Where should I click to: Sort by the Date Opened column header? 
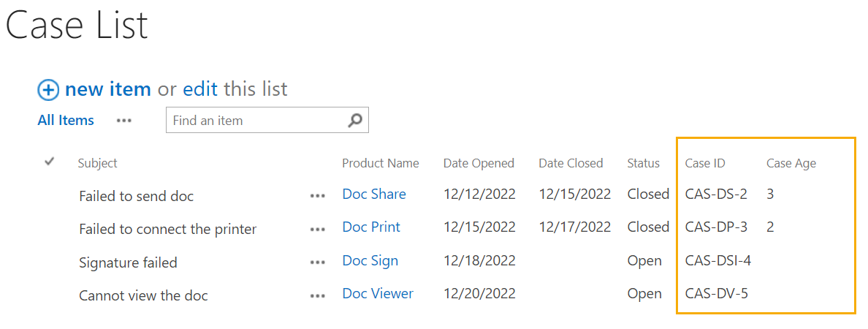click(479, 163)
